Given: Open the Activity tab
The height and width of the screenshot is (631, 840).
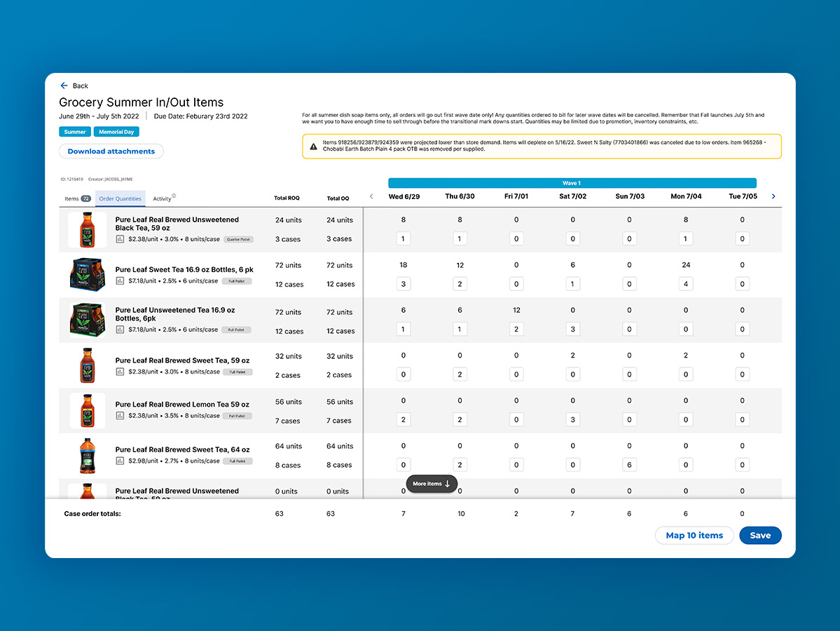Looking at the screenshot, I should tap(163, 198).
